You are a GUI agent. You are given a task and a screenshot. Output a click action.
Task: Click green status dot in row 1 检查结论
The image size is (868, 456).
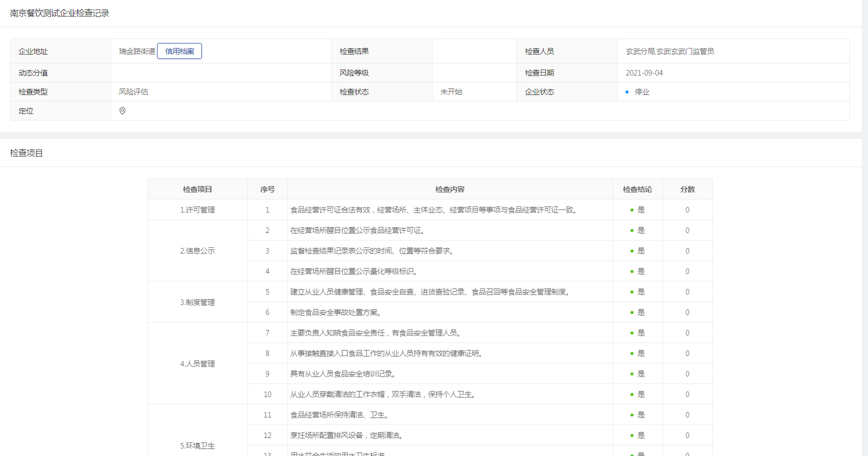632,210
